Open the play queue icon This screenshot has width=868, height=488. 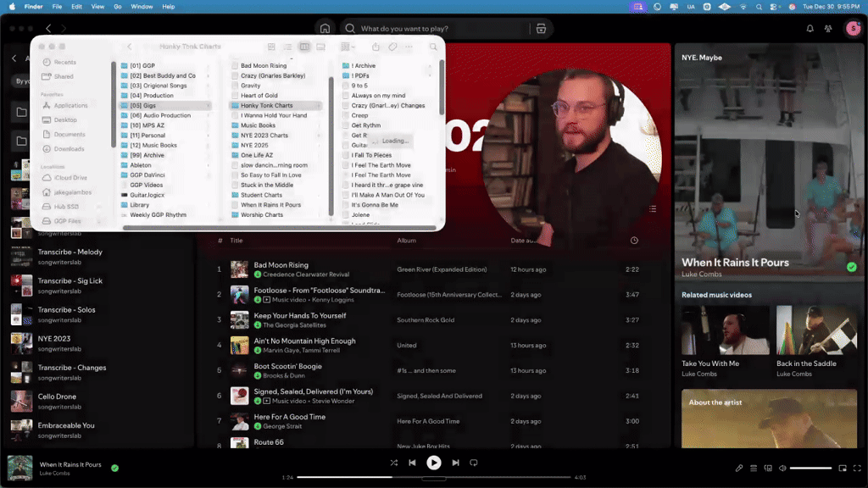pyautogui.click(x=754, y=468)
